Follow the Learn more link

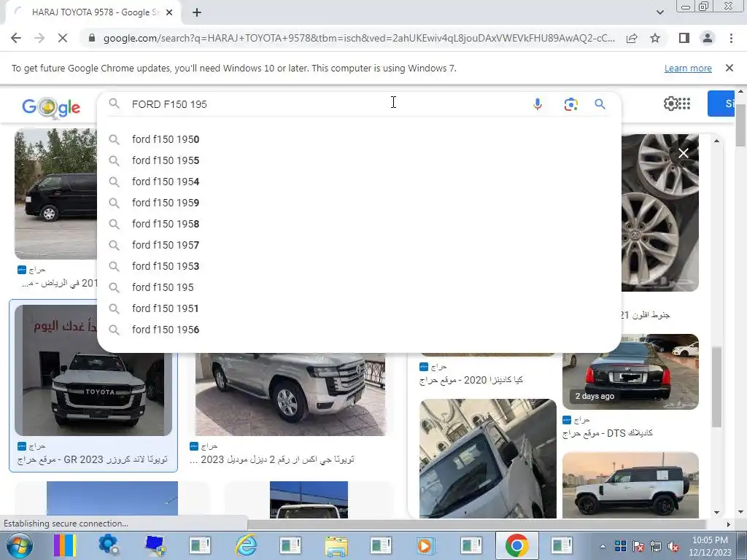pos(688,68)
